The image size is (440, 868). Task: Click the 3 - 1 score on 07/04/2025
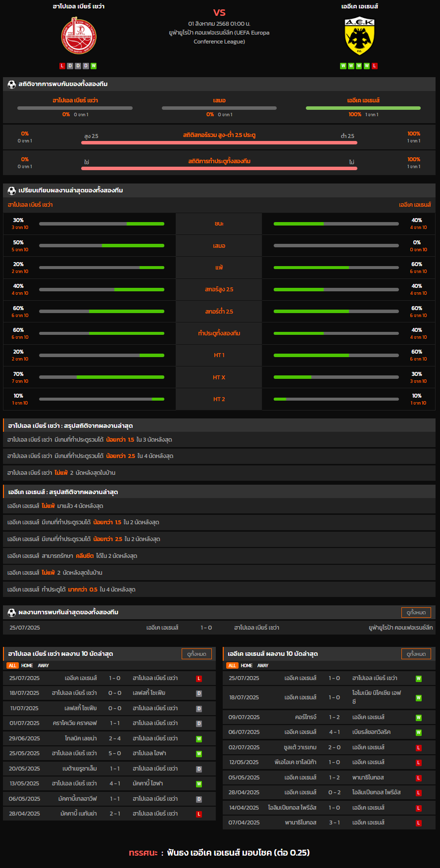point(335,822)
